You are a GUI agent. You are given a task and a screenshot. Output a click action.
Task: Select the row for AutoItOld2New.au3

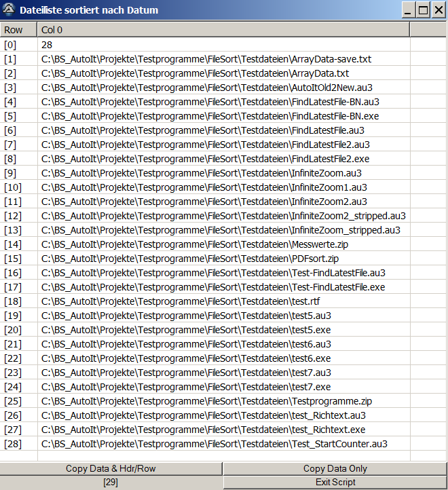tap(206, 88)
